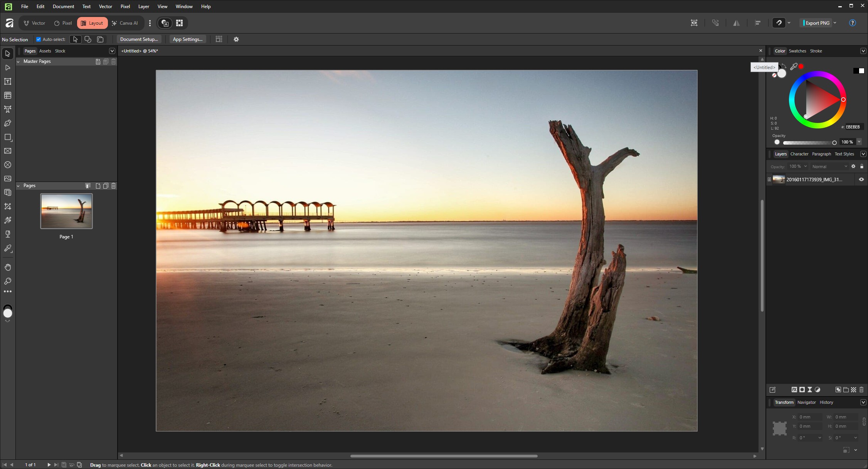Image resolution: width=868 pixels, height=469 pixels.
Task: Delete layer using Layers panel trash icon
Action: (861, 390)
